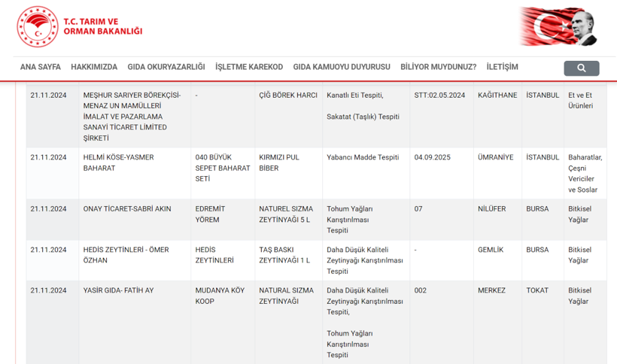This screenshot has height=364, width=617.
Task: Click the Kanatlı Eti Tespiti text
Action: 355,95
